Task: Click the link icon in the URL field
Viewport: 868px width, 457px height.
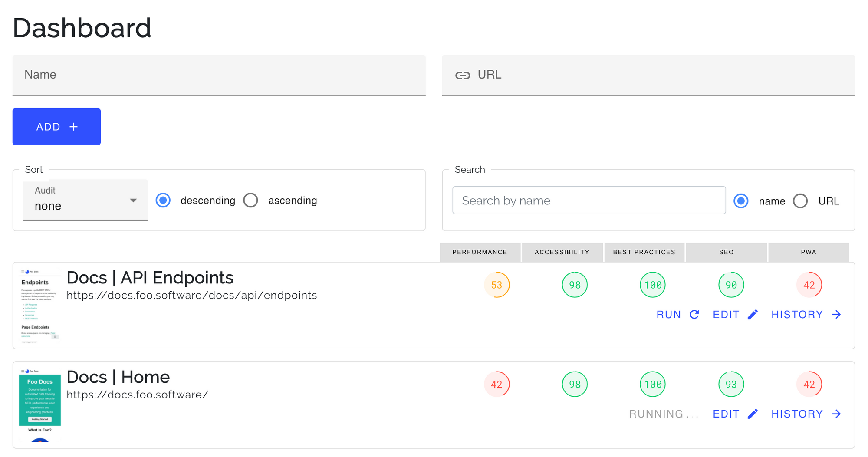Action: pos(462,76)
